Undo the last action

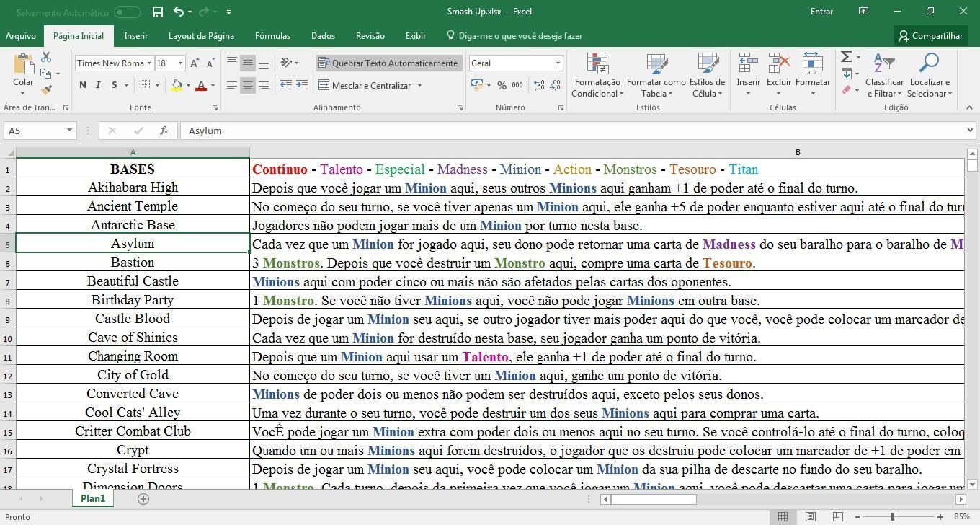pos(178,12)
